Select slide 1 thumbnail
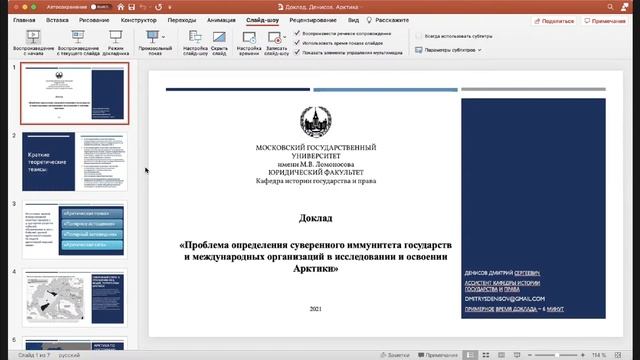Viewport: 640px width, 360px height. (75, 93)
